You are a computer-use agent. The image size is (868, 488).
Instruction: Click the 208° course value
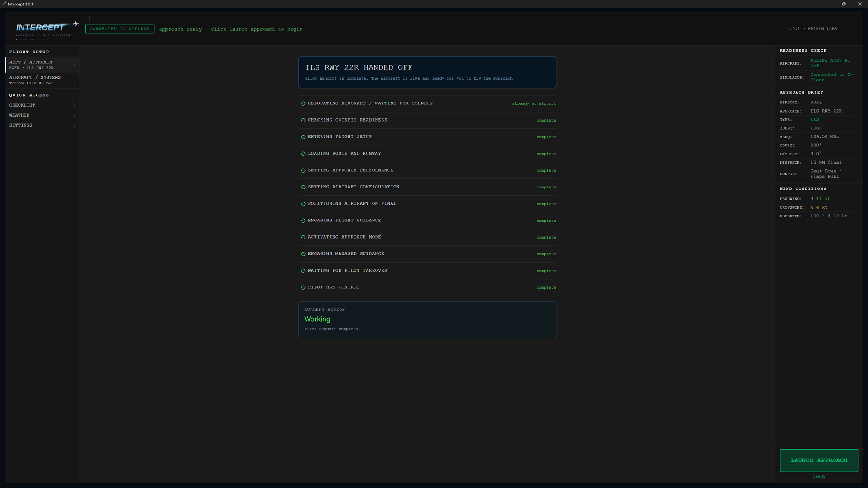(x=816, y=145)
